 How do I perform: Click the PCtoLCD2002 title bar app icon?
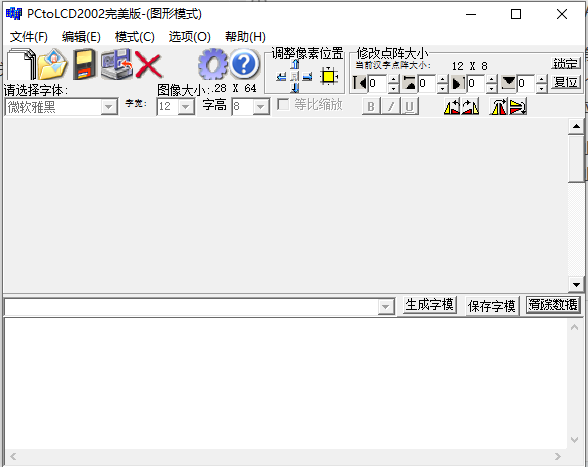pos(14,14)
